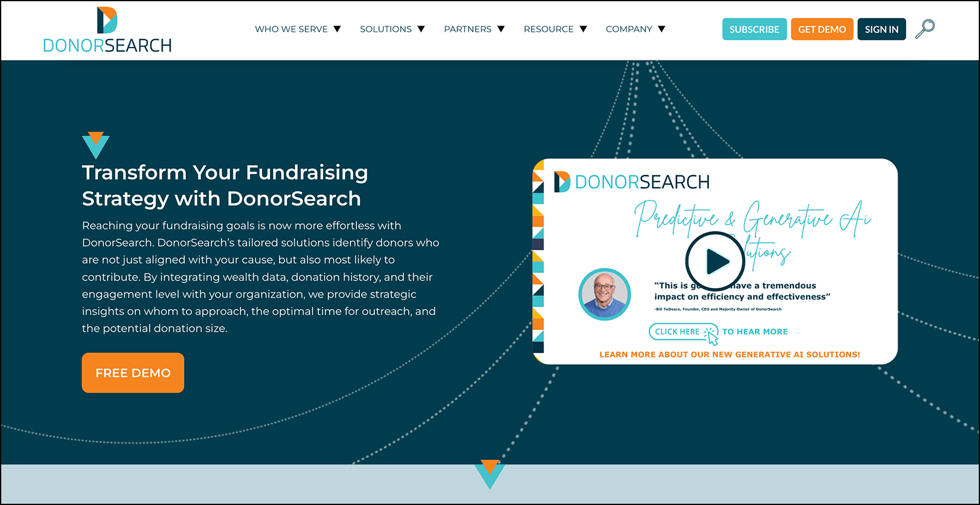Image resolution: width=980 pixels, height=505 pixels.
Task: Play the Predictive & Generative AI video
Action: click(715, 261)
